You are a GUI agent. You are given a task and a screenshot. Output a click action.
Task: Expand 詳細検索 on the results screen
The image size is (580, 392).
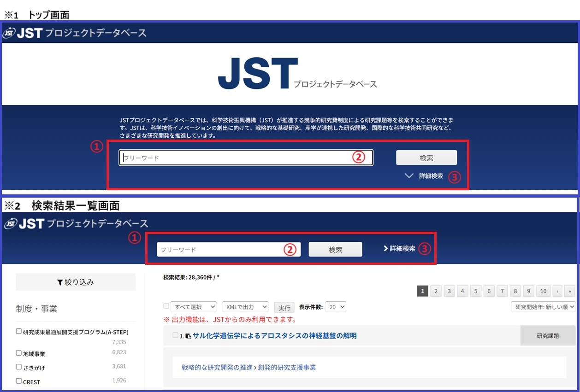pyautogui.click(x=399, y=248)
